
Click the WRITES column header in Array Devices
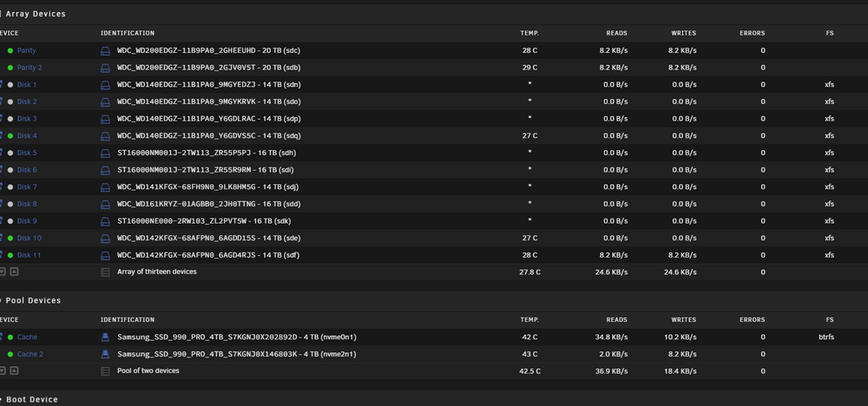(x=684, y=33)
